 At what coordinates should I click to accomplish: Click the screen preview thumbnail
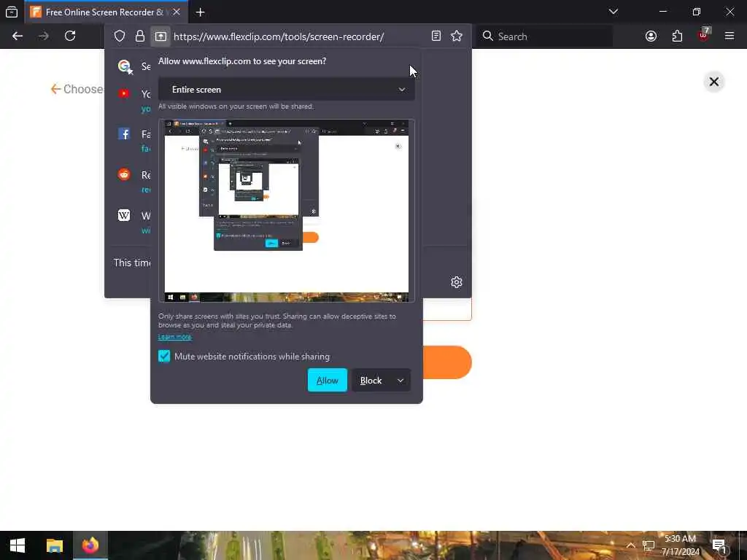click(x=286, y=211)
